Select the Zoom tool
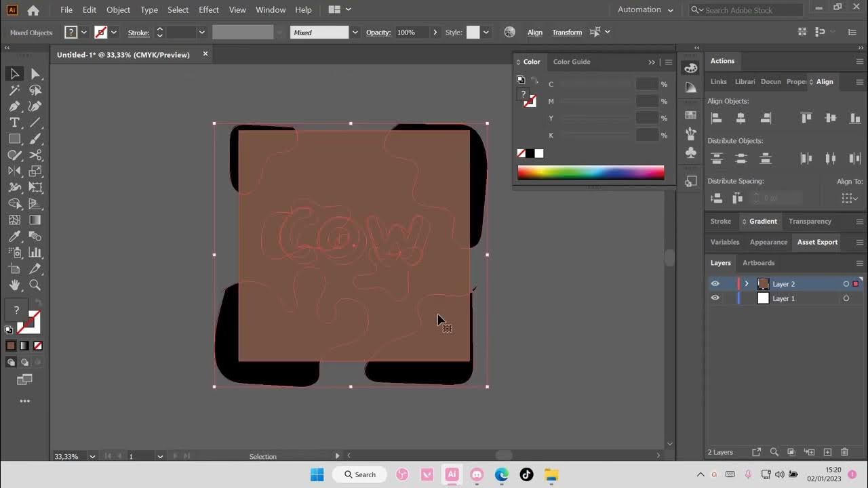Image resolution: width=868 pixels, height=488 pixels. [x=35, y=285]
